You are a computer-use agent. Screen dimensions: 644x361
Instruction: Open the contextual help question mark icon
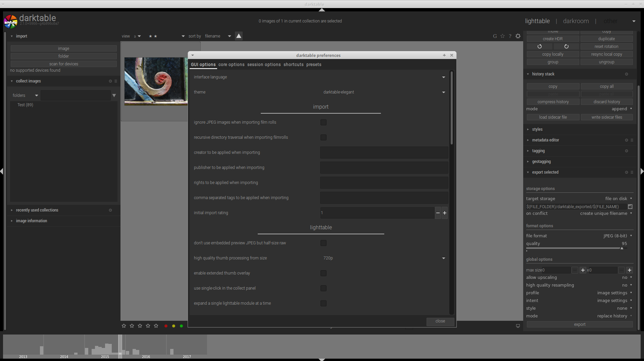point(510,36)
